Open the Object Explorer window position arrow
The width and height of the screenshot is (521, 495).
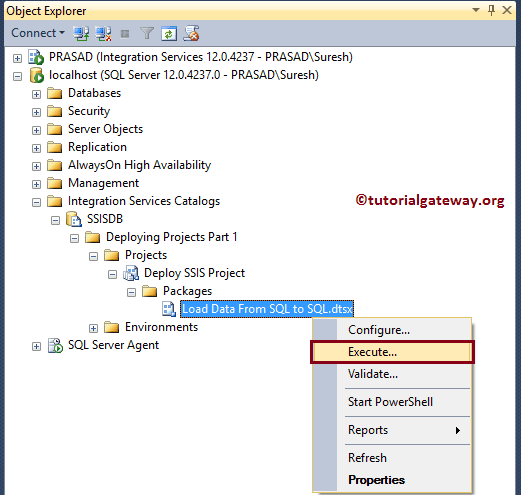point(476,10)
